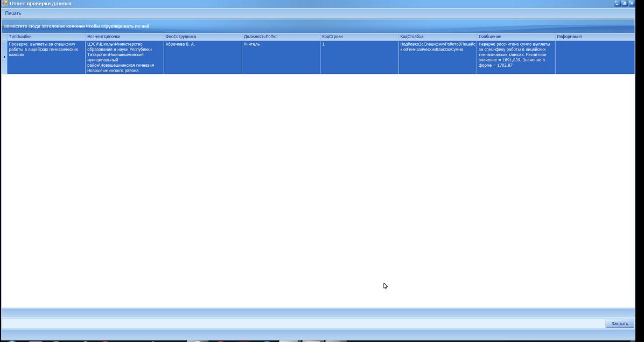Select the НадбавкаЗаСпецификуРаботы column code cell
The image size is (644, 342).
pos(438,57)
